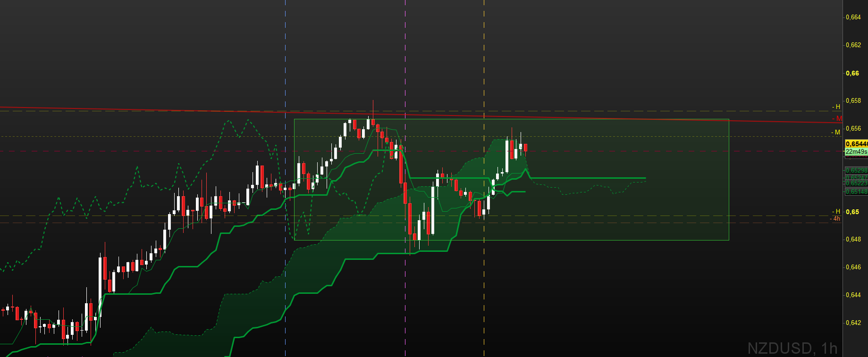The height and width of the screenshot is (357, 868).
Task: Click the 0,664 price axis label
Action: [853, 17]
